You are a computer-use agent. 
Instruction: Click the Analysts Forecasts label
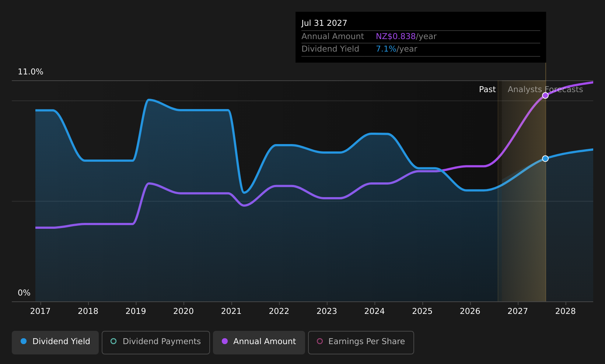pyautogui.click(x=545, y=90)
